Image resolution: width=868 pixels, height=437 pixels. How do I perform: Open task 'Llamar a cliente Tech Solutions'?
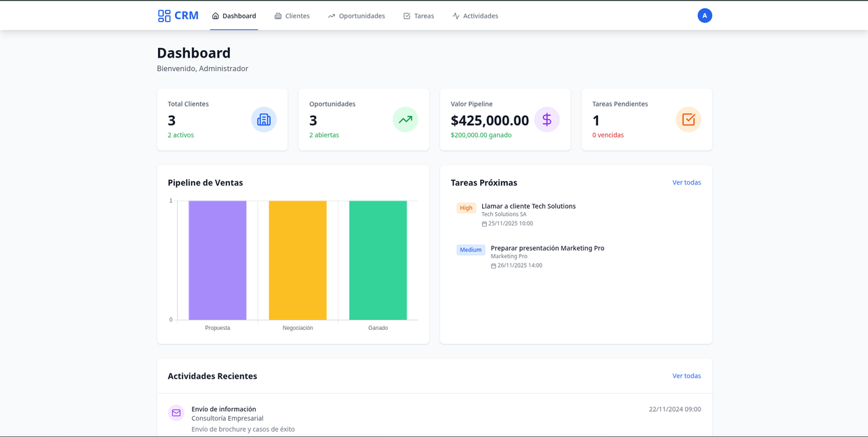pos(528,206)
